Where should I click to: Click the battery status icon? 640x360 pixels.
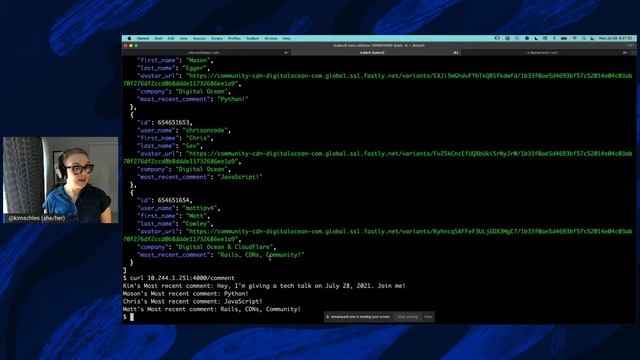[x=564, y=38]
